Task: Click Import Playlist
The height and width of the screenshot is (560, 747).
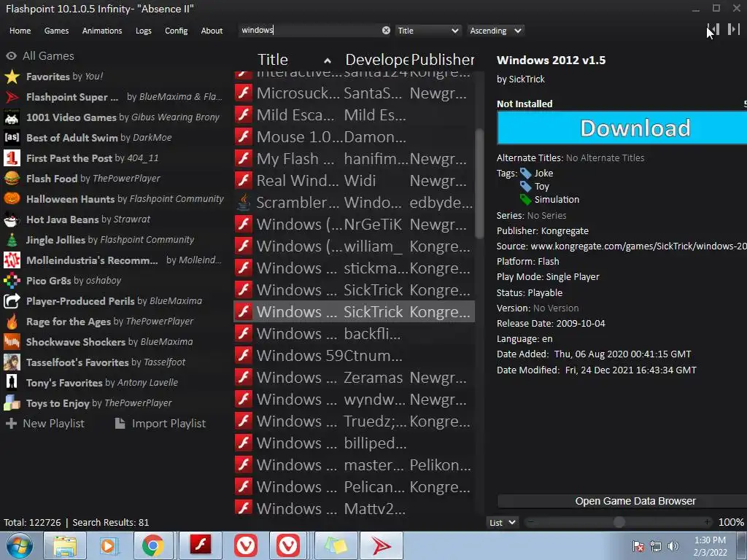Action: (160, 424)
